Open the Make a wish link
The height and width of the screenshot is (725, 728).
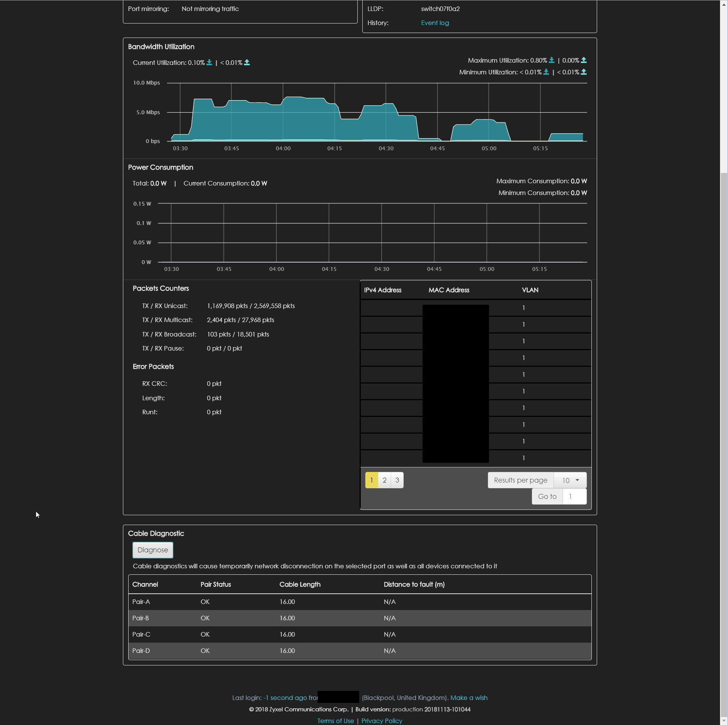click(469, 698)
